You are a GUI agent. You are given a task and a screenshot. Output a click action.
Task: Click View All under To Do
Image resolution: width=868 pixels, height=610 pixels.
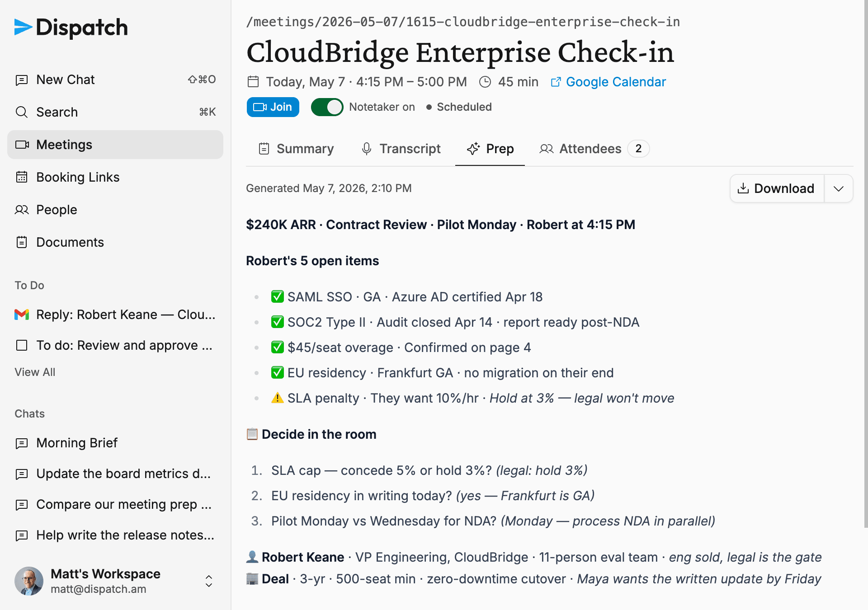point(35,372)
